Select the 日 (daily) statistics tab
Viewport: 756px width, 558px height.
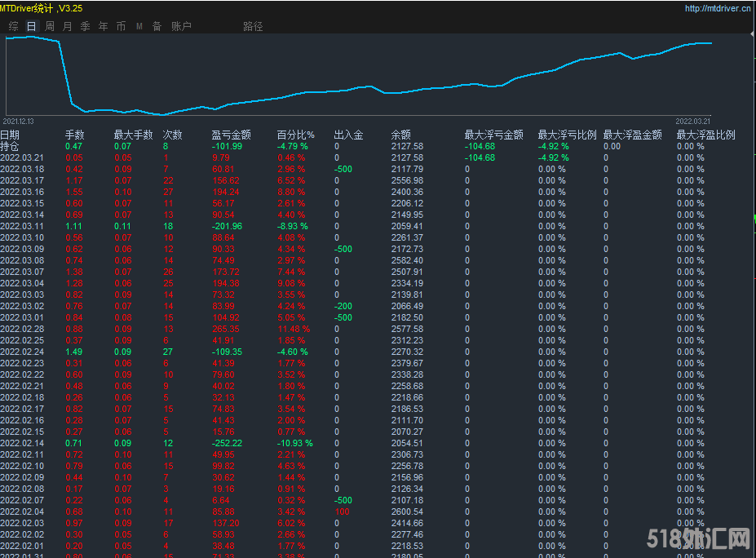click(32, 26)
